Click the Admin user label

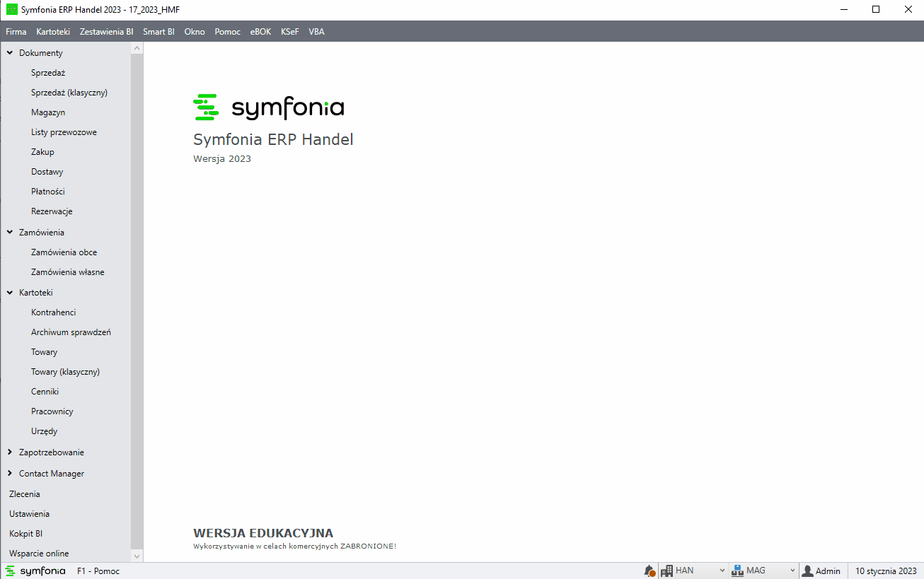point(828,571)
